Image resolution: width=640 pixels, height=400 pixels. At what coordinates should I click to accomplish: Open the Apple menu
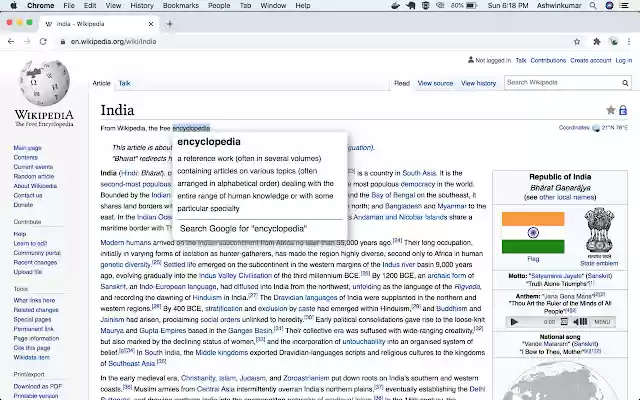pos(13,6)
